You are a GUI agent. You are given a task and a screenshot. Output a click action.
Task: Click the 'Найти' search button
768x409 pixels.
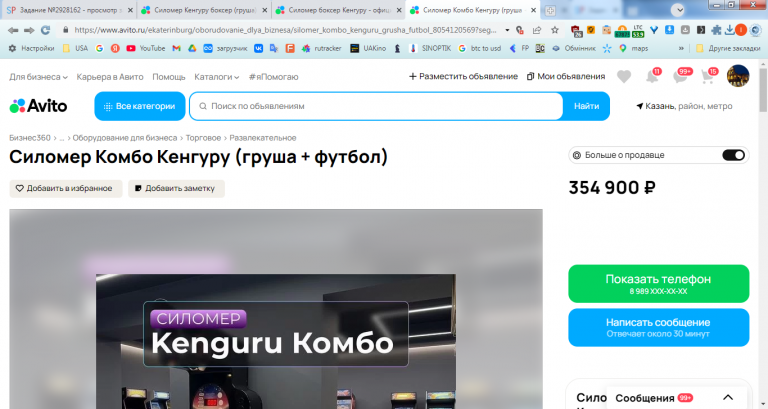[586, 106]
